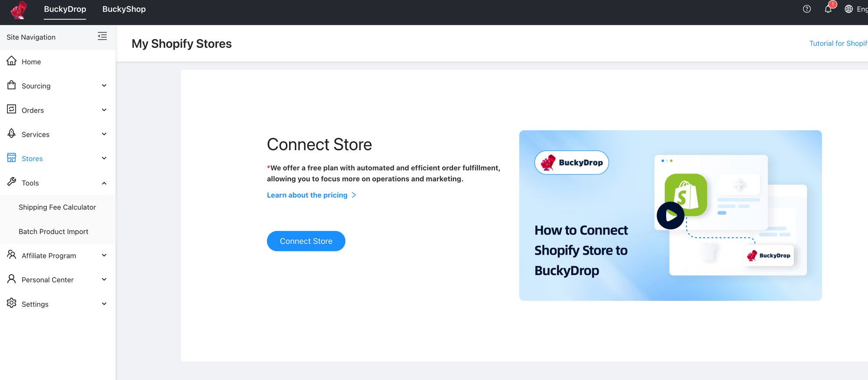868x380 pixels.
Task: Open Batch Product Import
Action: tap(53, 231)
